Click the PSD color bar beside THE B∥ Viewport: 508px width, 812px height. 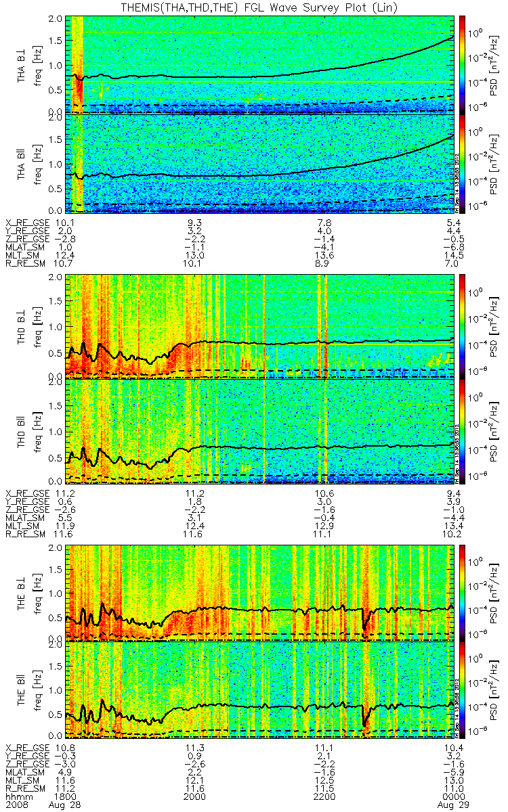click(x=463, y=690)
